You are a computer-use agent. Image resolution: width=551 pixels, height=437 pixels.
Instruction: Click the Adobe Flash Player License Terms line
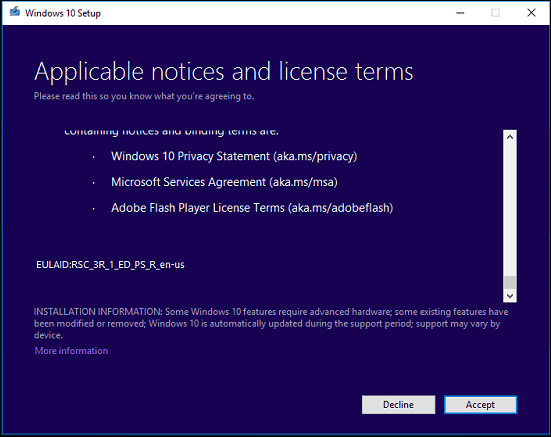click(x=252, y=208)
